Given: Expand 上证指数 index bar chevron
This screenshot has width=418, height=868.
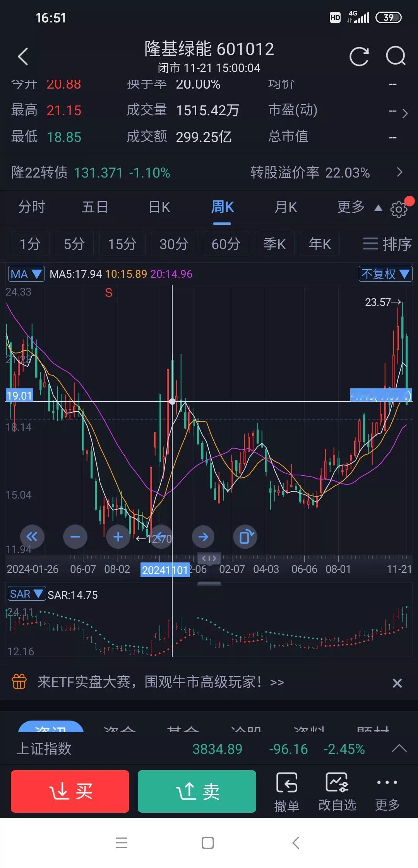Looking at the screenshot, I should 399,748.
